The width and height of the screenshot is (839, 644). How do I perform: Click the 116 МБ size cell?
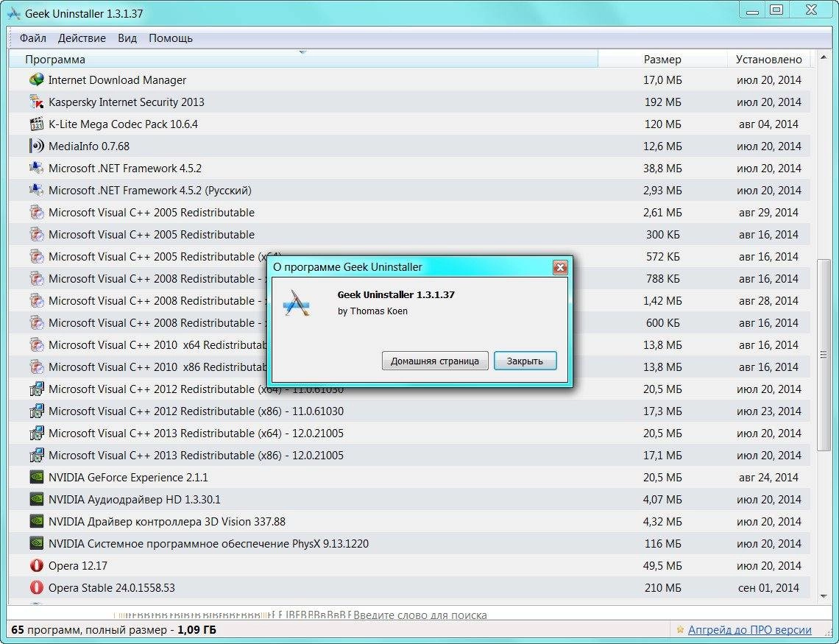(662, 543)
